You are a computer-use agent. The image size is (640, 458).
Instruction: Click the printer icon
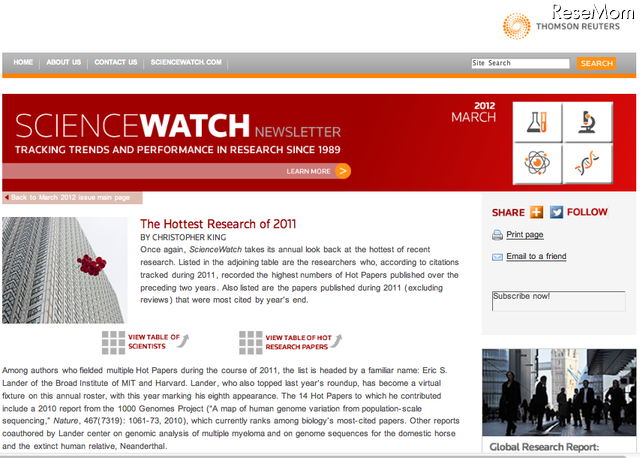pyautogui.click(x=497, y=235)
